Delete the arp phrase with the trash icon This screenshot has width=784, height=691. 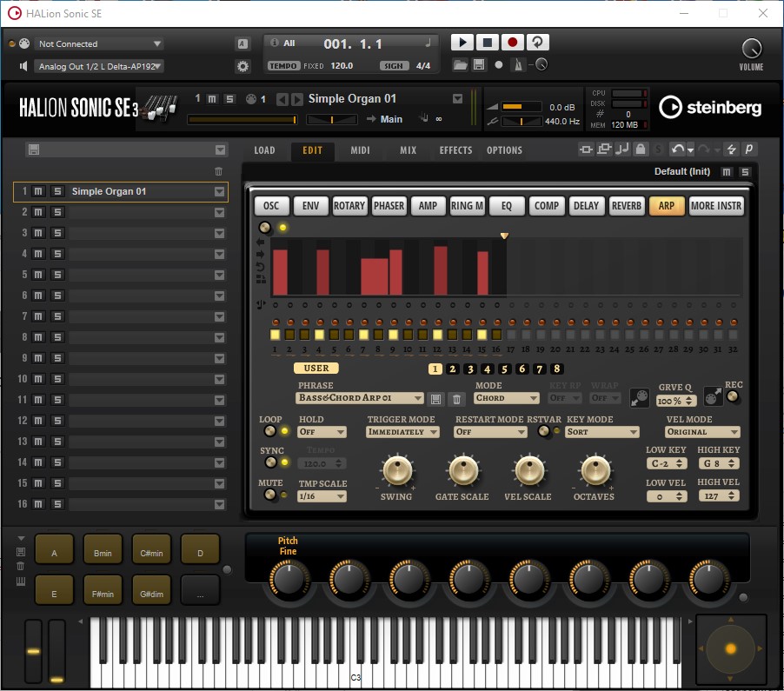456,398
